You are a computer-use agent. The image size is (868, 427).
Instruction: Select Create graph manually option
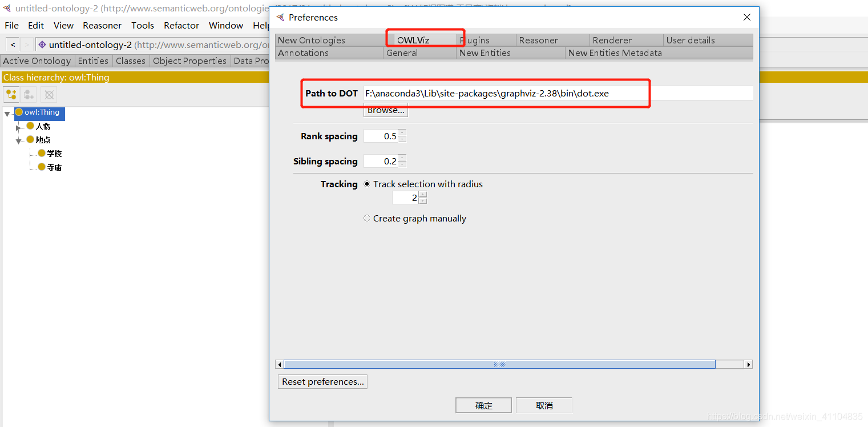click(x=367, y=218)
